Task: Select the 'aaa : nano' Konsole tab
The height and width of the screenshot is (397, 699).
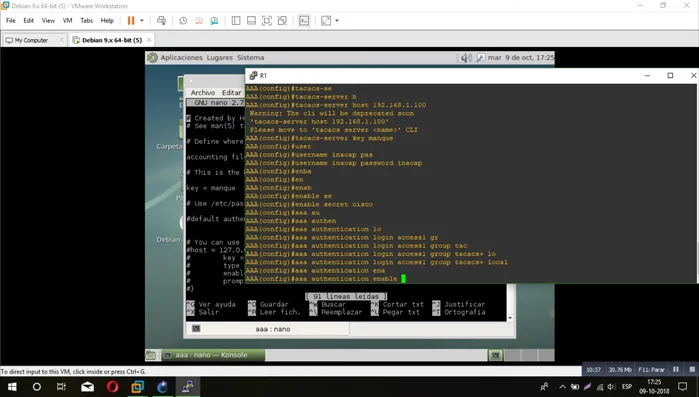Action: pyautogui.click(x=272, y=329)
